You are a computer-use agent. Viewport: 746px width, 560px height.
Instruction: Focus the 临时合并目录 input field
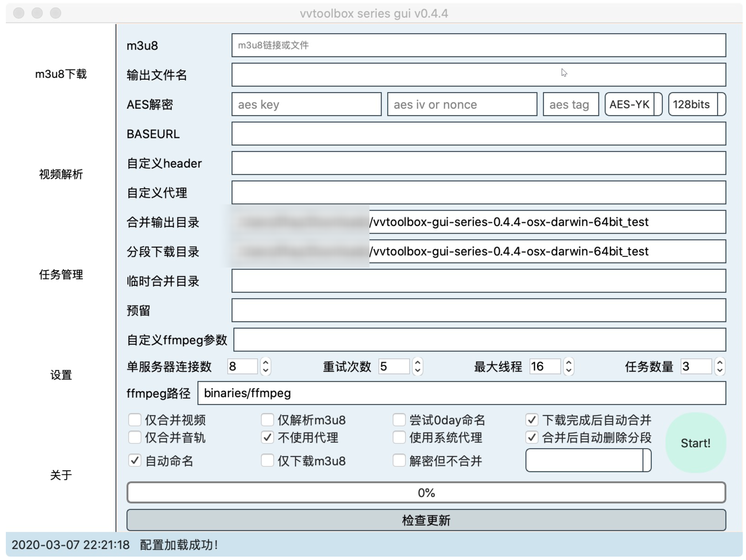click(x=478, y=281)
